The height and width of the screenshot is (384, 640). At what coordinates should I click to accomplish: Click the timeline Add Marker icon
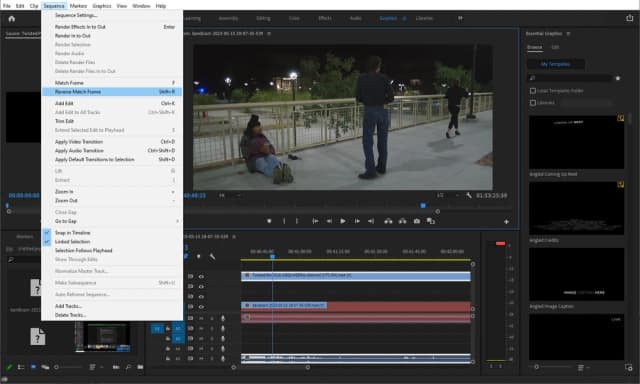[198, 256]
